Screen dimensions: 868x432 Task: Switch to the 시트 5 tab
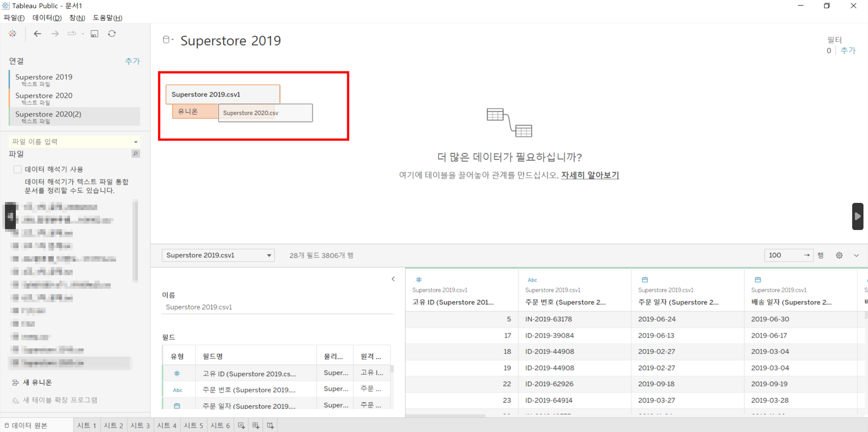(193, 425)
